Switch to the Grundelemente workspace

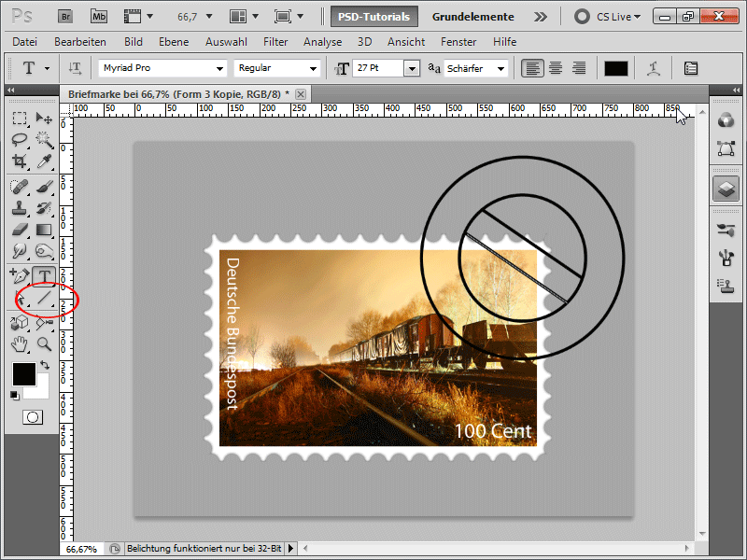click(x=472, y=17)
